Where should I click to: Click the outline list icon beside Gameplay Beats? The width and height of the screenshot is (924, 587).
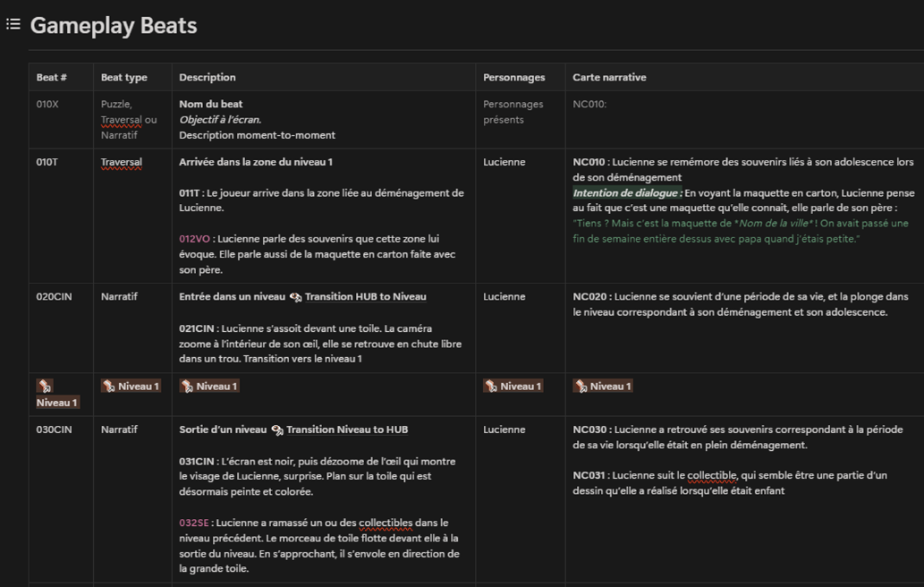coord(13,24)
